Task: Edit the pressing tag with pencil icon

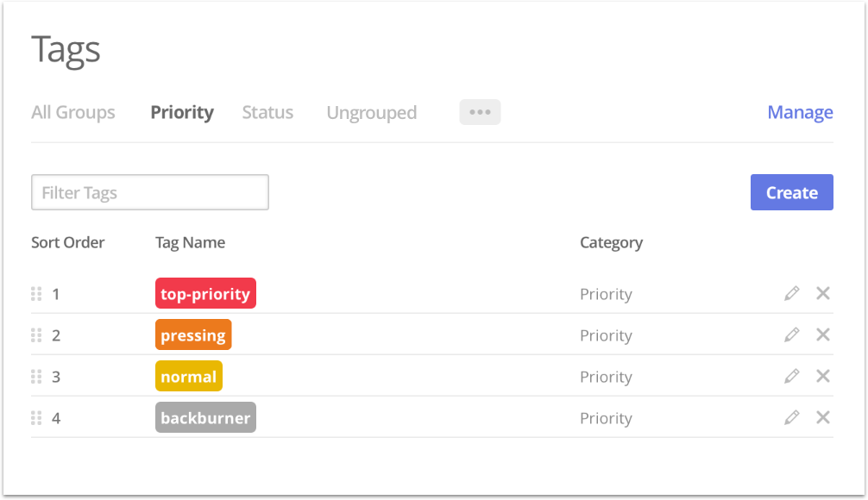Action: (x=791, y=335)
